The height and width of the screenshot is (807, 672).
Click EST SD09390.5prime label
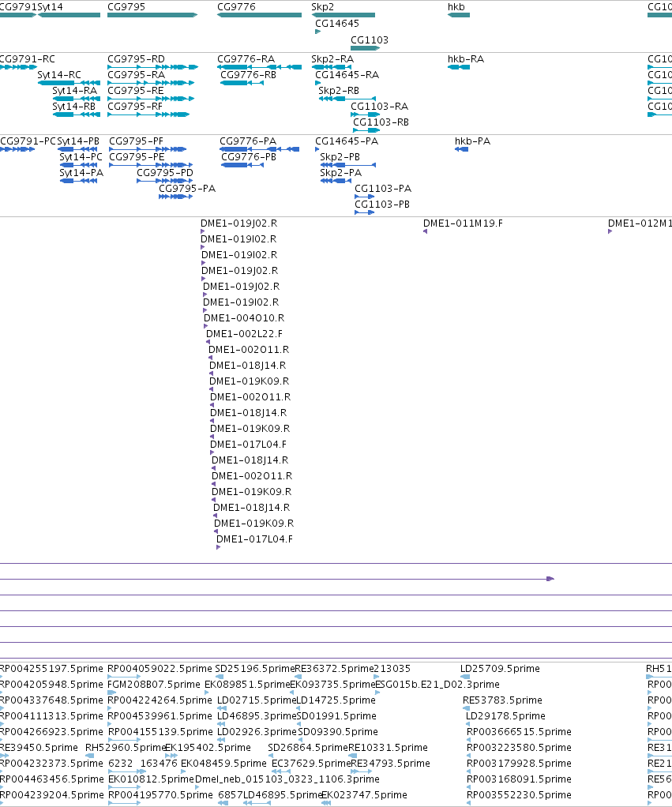[x=337, y=732]
